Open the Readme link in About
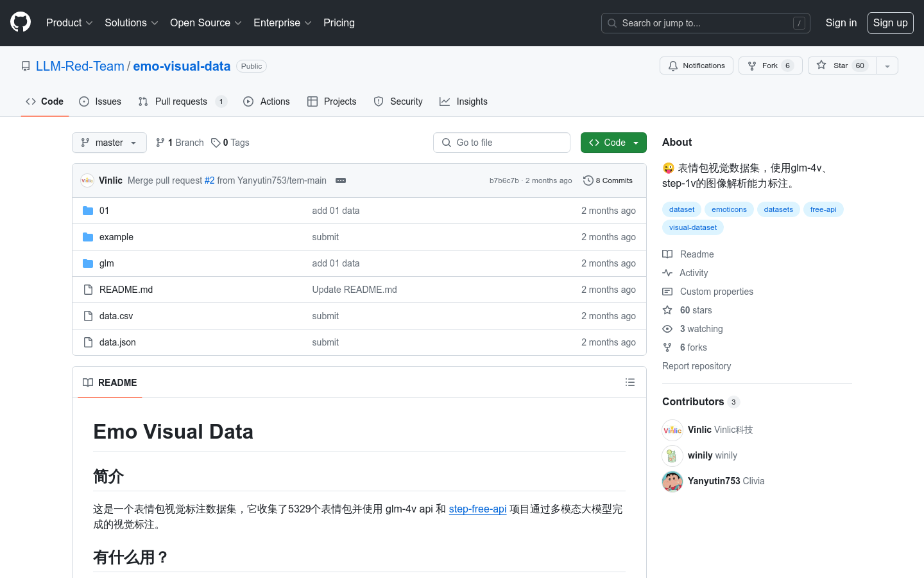924x578 pixels. tap(688, 254)
